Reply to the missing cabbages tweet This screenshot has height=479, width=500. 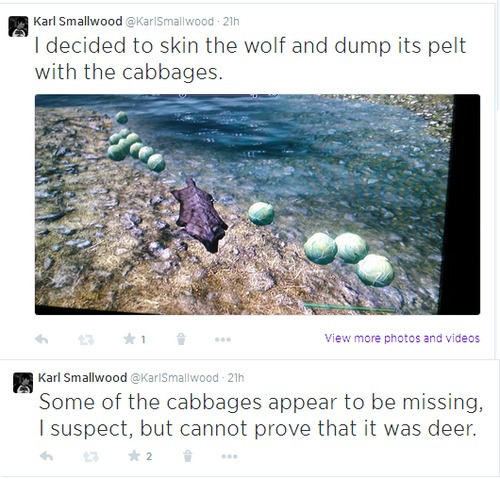coord(46,456)
